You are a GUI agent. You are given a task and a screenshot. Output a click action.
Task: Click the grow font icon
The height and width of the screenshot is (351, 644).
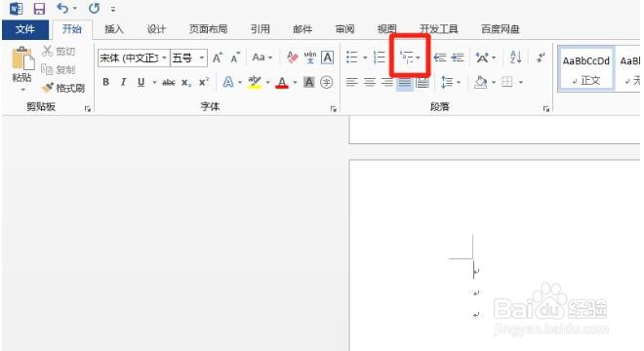pos(218,58)
